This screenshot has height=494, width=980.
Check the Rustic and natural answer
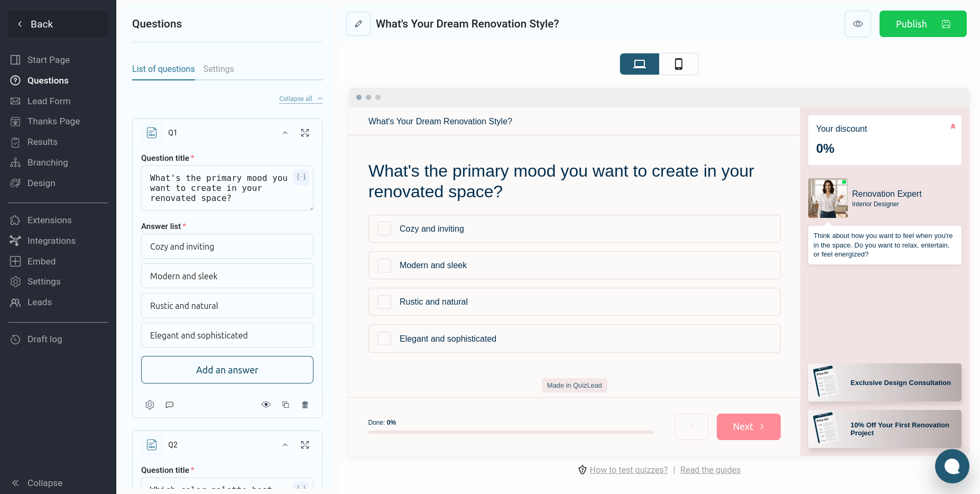tap(384, 302)
